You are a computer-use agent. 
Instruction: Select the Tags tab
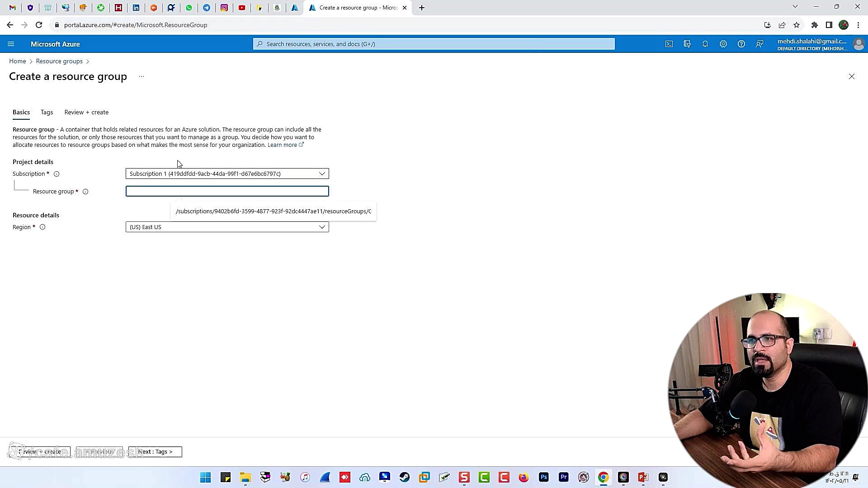click(47, 112)
